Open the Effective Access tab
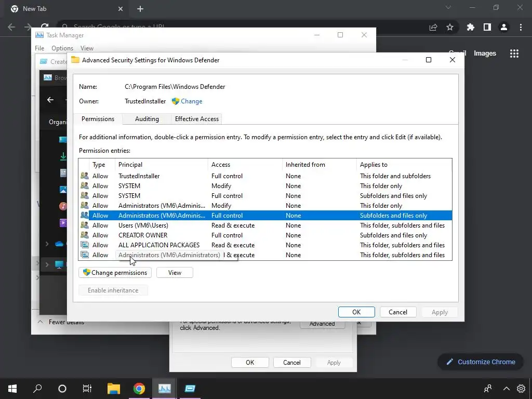 197,119
